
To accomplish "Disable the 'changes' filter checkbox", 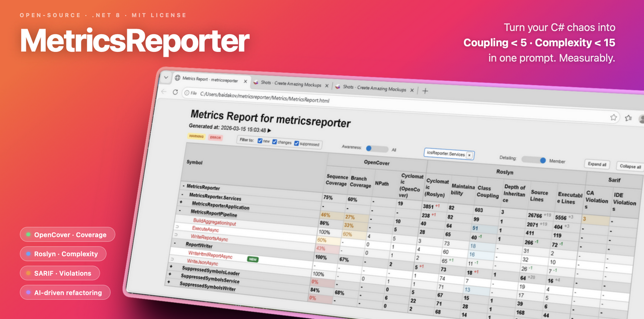I will click(275, 142).
